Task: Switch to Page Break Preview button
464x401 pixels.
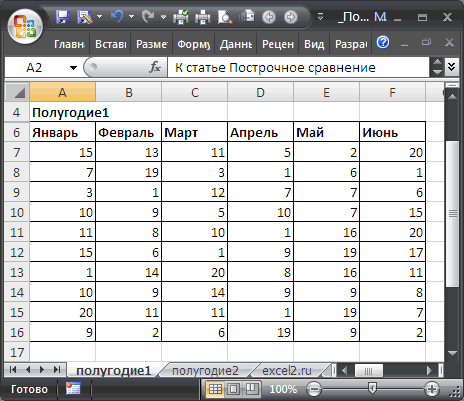Action: [x=252, y=389]
